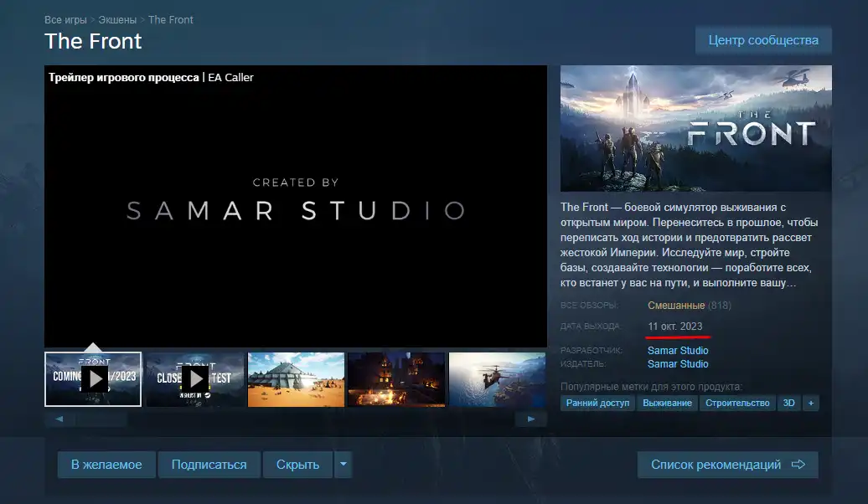The image size is (868, 504).
Task: Click the release date '11 окт. 2023'
Action: [674, 327]
